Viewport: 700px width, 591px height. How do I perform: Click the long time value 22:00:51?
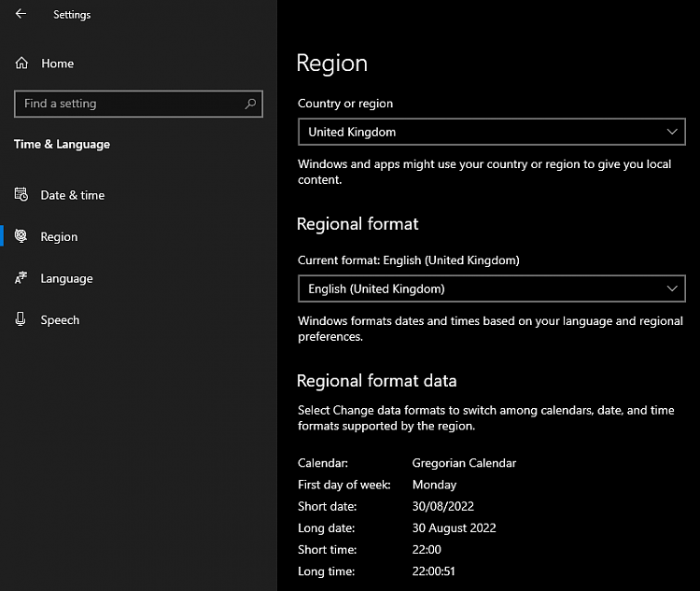433,570
